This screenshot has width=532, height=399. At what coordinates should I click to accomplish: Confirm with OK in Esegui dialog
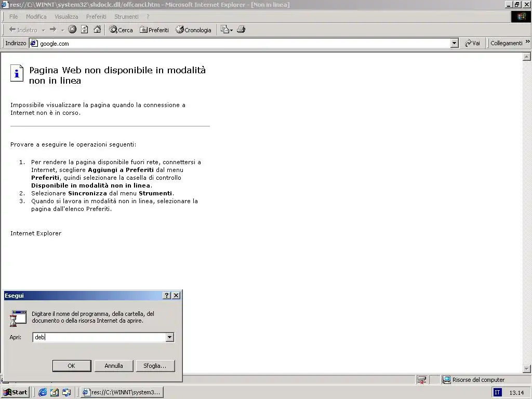[x=72, y=366]
